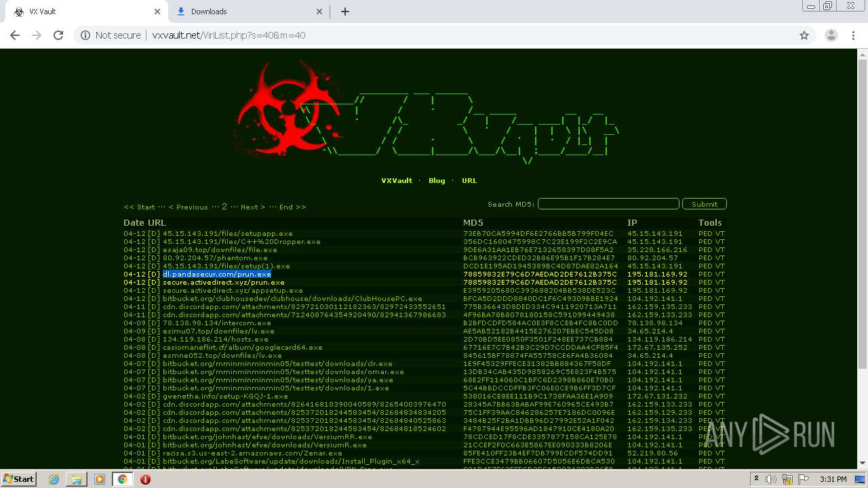Open racisa.s3 Zenar.exe entry
This screenshot has height=488, width=868.
252,453
